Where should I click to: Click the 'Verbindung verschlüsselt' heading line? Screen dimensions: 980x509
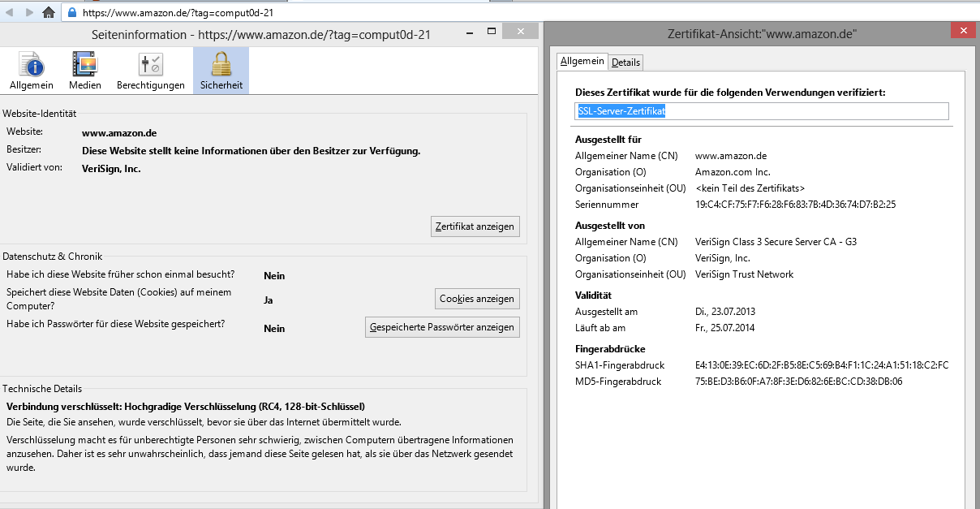pos(186,406)
